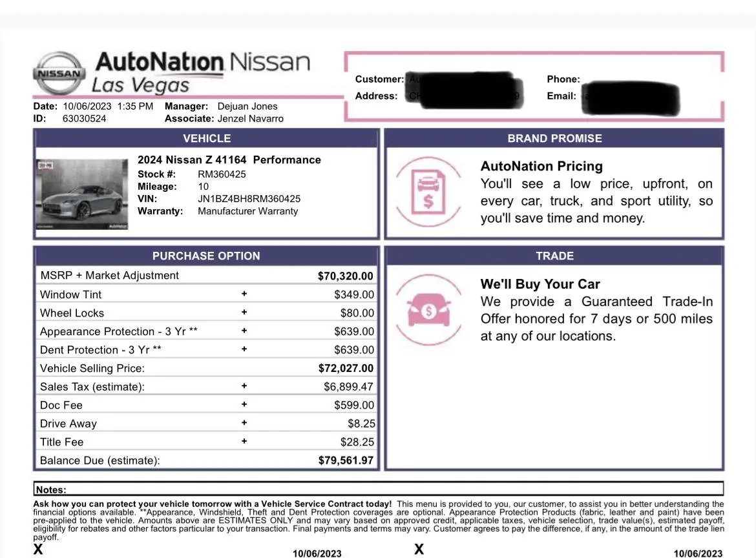Viewport: 756px width, 558px height.
Task: Click Manufacturer Warranty text
Action: [x=248, y=211]
